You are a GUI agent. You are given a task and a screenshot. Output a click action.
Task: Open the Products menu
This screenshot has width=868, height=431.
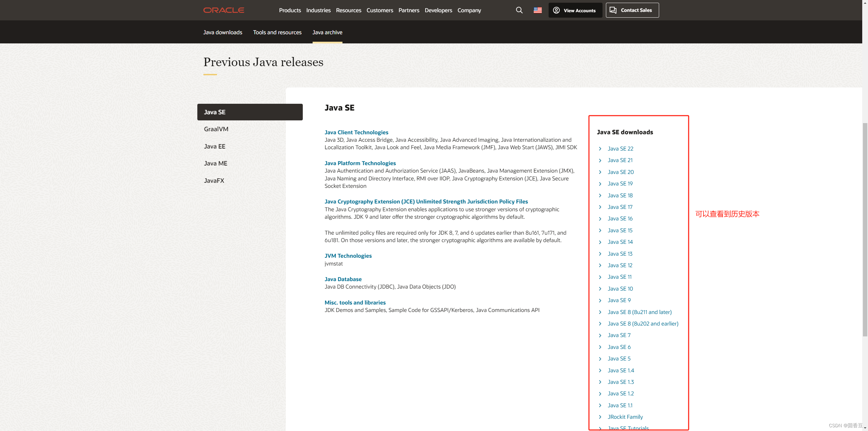pyautogui.click(x=290, y=10)
